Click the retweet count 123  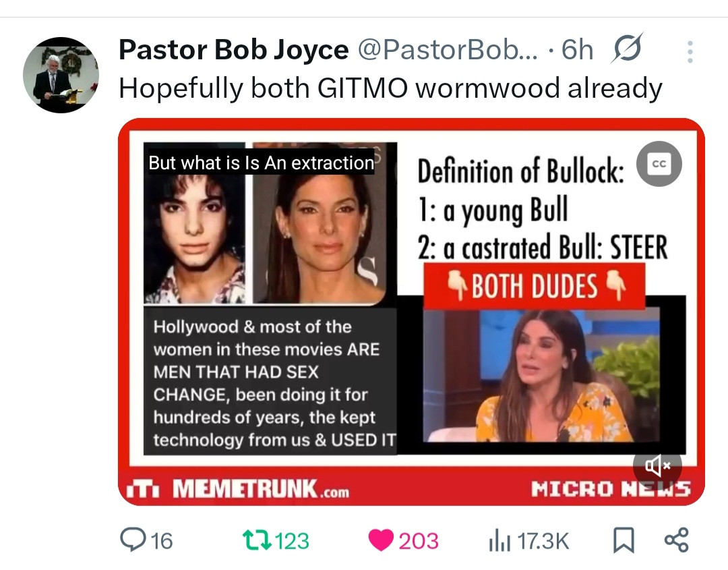tap(292, 541)
